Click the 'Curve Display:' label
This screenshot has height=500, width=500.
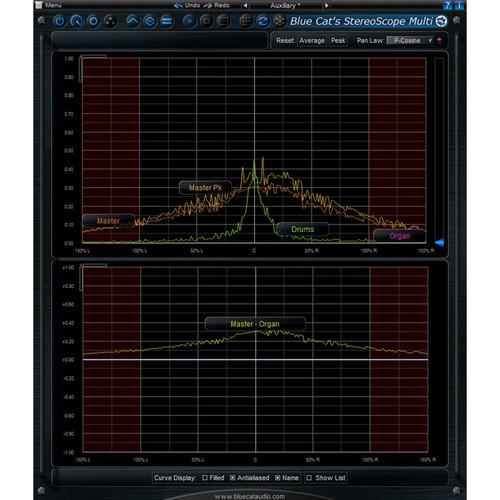175,478
